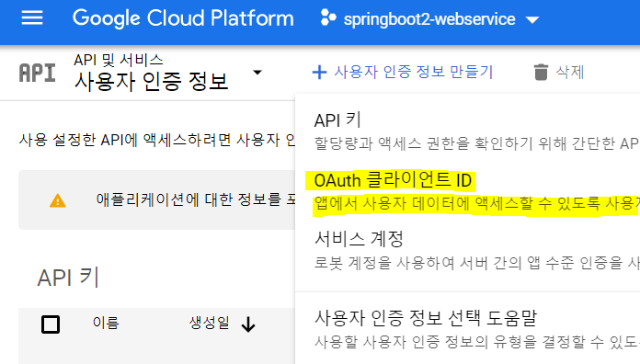Open the hamburger navigation menu
Screen dimensions: 640x364
coord(32,17)
